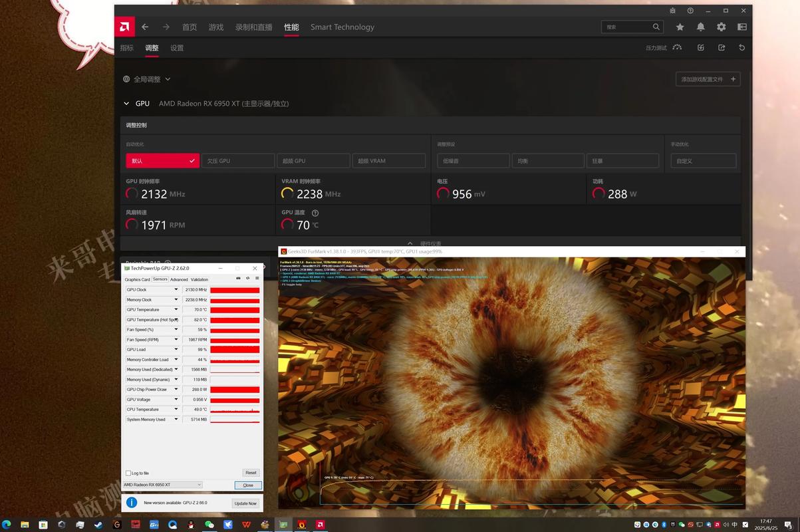Click the Update Now button
Image resolution: width=800 pixels, height=532 pixels.
click(x=245, y=503)
